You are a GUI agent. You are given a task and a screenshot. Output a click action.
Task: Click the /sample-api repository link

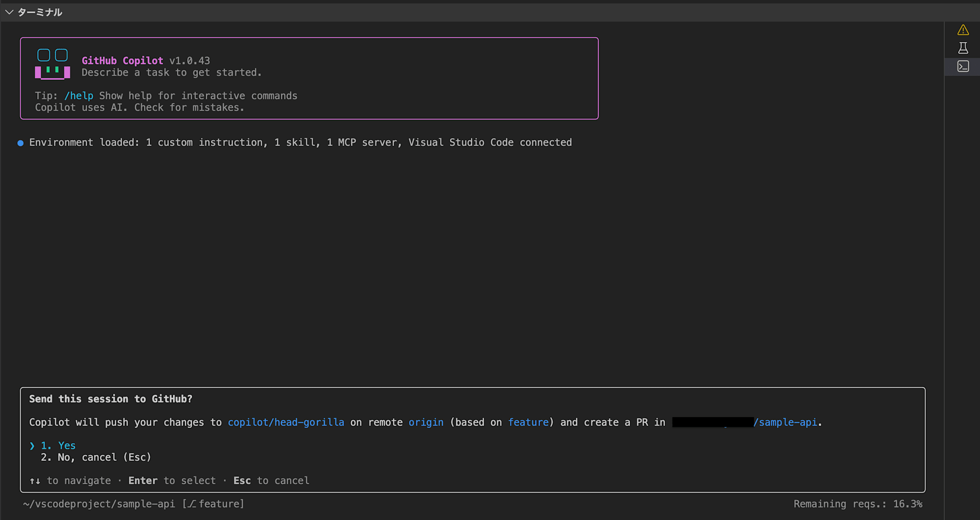(785, 422)
